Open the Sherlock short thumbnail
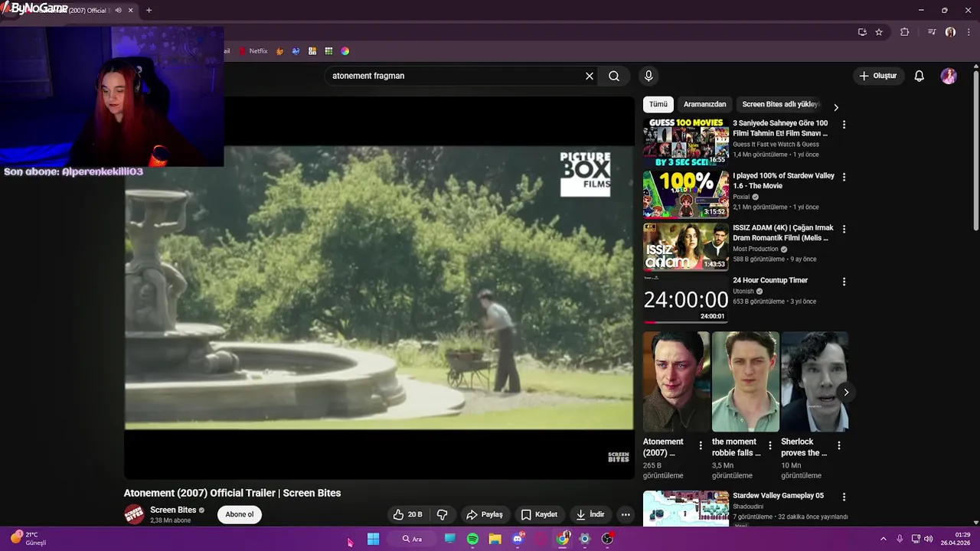 815,382
